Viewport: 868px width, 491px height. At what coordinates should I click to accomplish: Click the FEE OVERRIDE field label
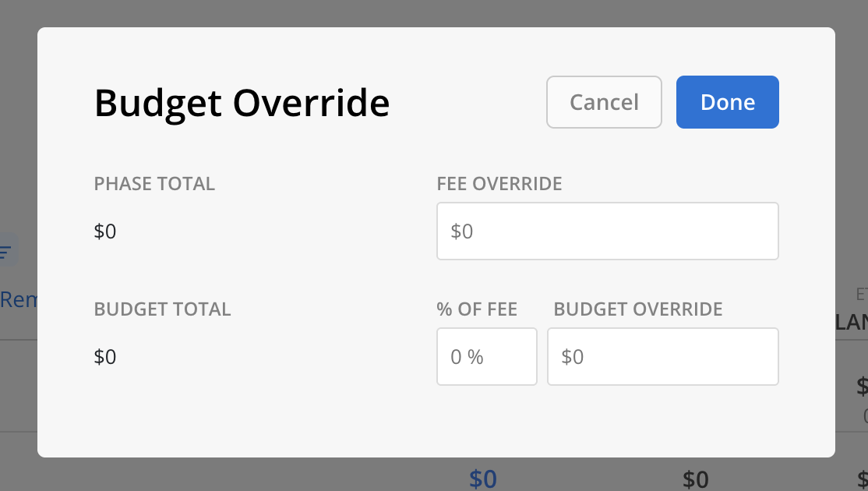(x=499, y=184)
